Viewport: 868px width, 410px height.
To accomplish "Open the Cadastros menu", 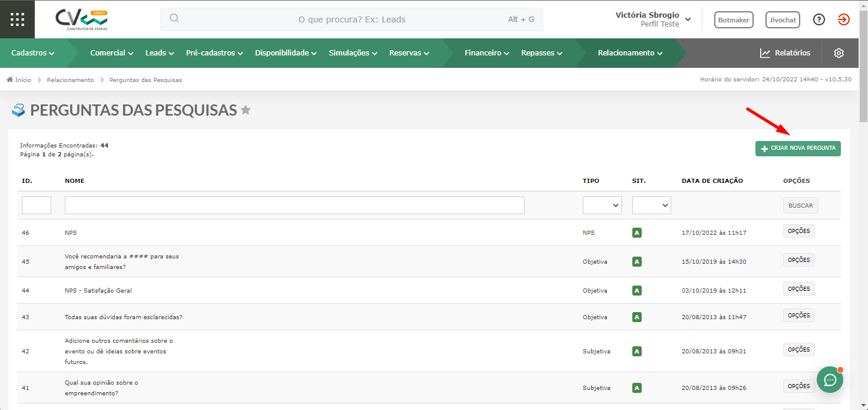I will 33,53.
